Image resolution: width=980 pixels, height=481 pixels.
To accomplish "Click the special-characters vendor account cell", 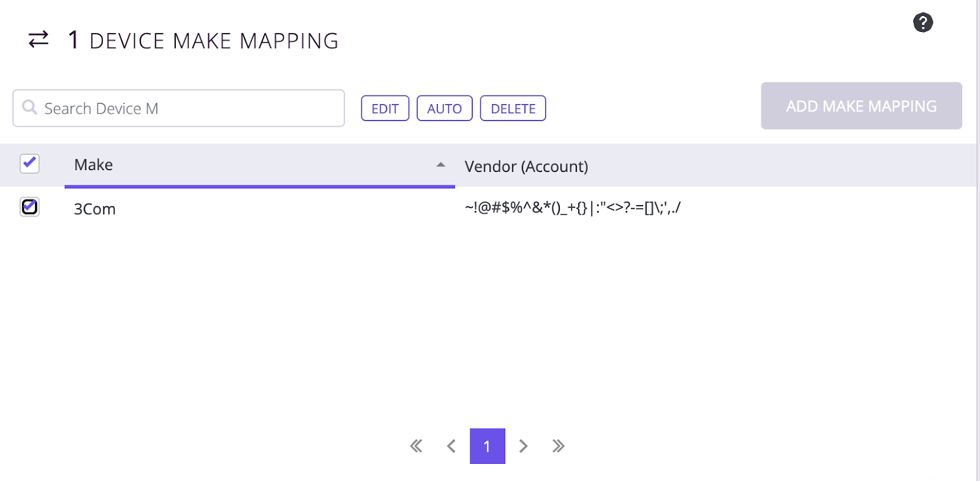I will coord(573,207).
